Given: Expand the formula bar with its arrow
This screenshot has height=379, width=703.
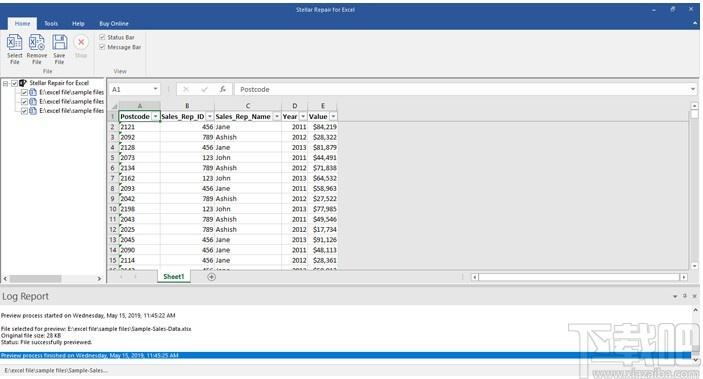Looking at the screenshot, I should [693, 89].
